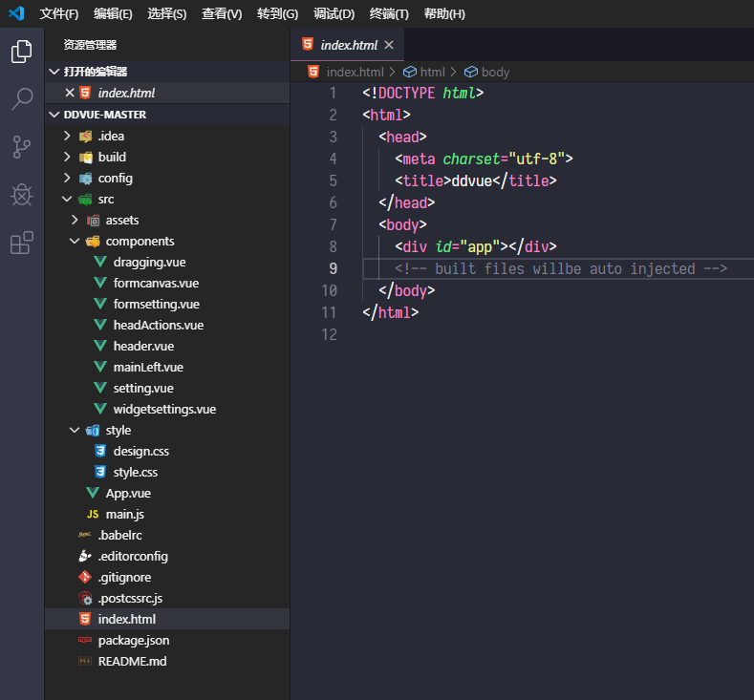Collapse the src folder chevron
Screen dimensions: 754x700
pos(67,199)
